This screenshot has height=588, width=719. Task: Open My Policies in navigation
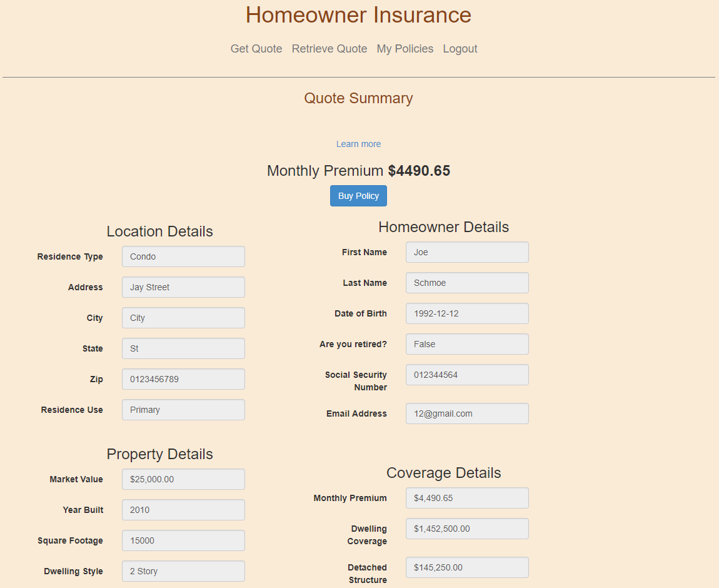point(405,49)
